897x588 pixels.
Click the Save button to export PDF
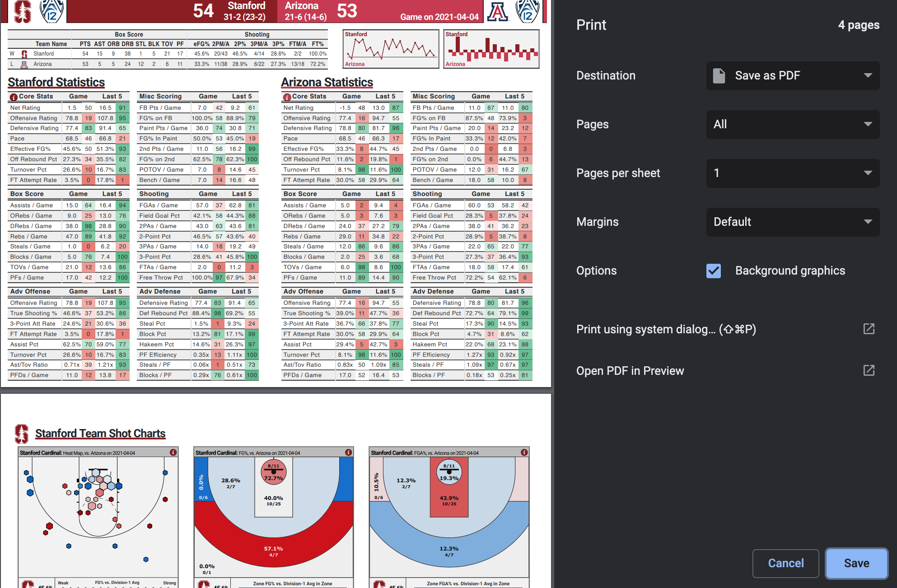(857, 563)
